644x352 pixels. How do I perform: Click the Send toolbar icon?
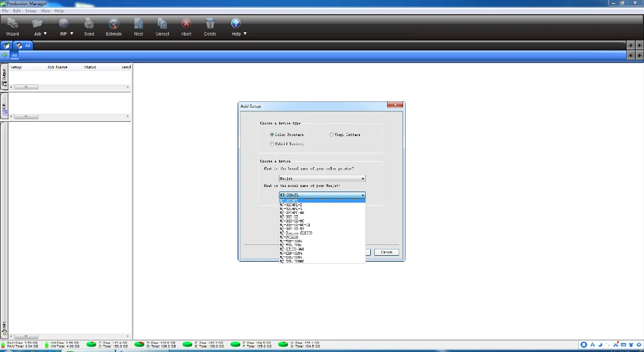click(x=89, y=23)
